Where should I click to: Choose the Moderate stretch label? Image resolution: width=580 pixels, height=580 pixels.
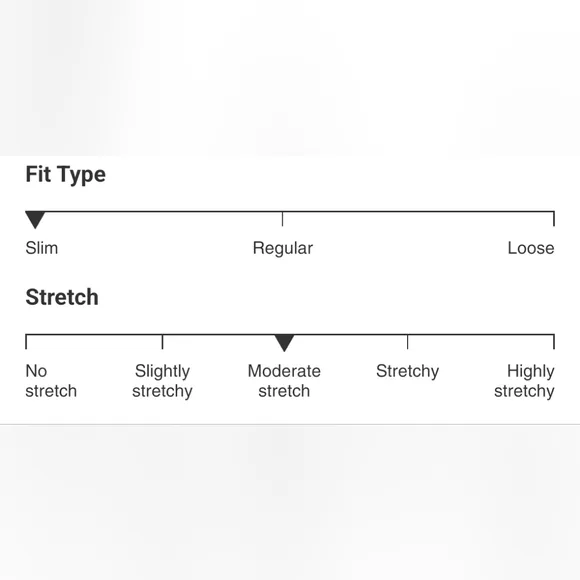(x=284, y=381)
